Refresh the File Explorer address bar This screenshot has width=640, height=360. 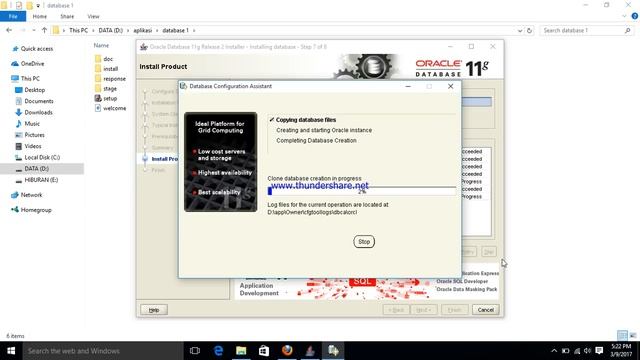(x=529, y=30)
